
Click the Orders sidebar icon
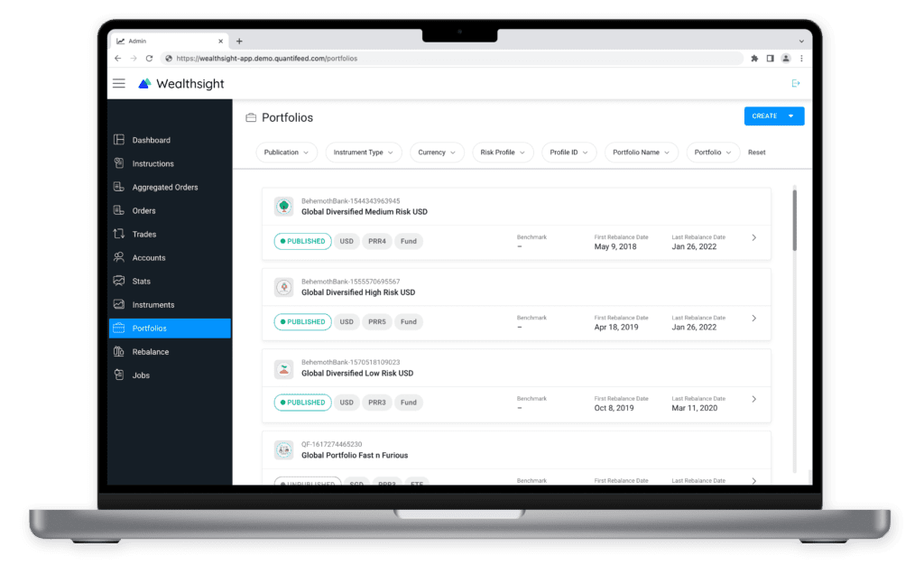point(119,210)
